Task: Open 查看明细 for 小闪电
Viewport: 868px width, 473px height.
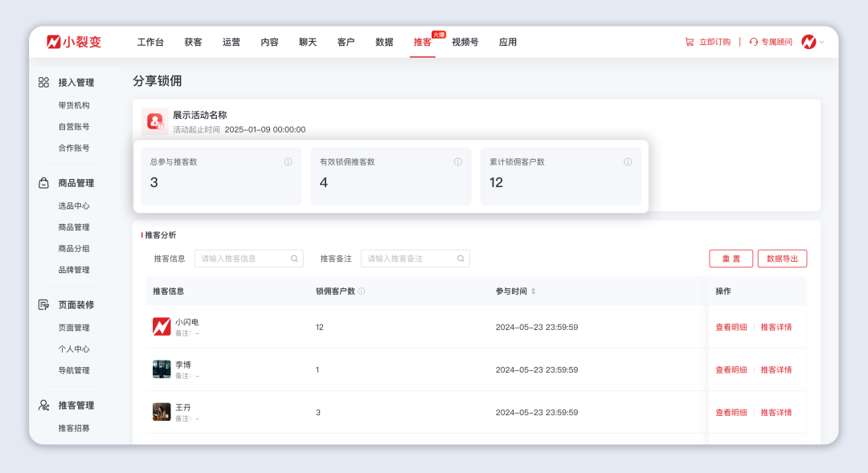Action: tap(731, 327)
